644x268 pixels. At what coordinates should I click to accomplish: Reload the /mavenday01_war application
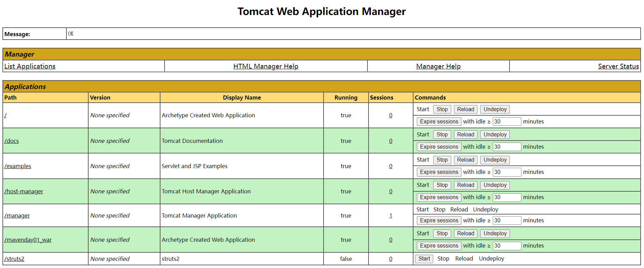(x=466, y=233)
